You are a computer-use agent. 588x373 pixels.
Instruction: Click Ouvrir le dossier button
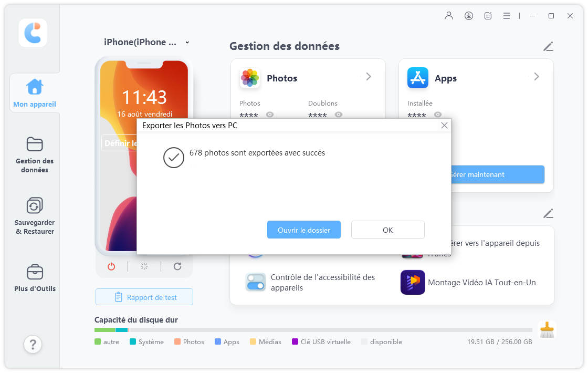click(304, 230)
